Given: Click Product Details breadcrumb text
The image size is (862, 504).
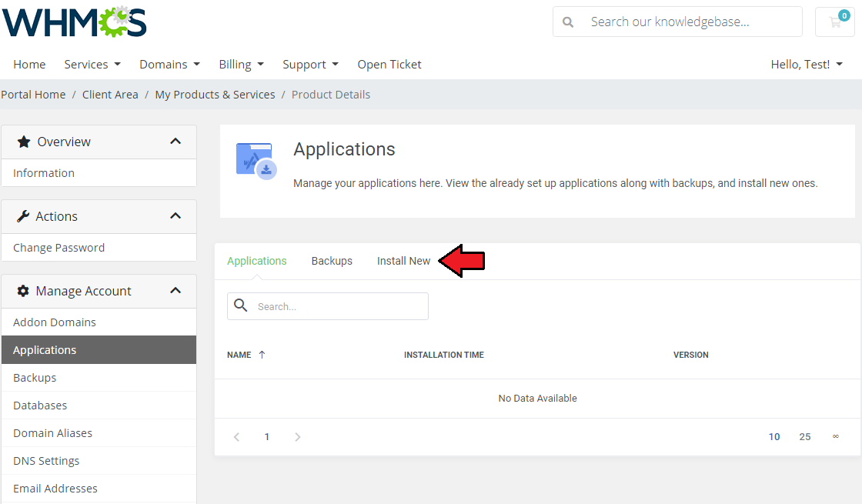Looking at the screenshot, I should click(x=331, y=95).
